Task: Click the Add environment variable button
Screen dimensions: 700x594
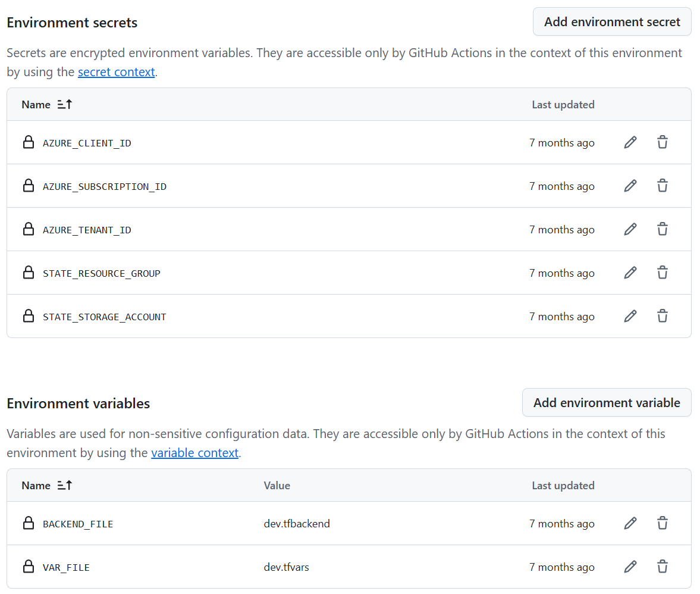Action: click(606, 402)
